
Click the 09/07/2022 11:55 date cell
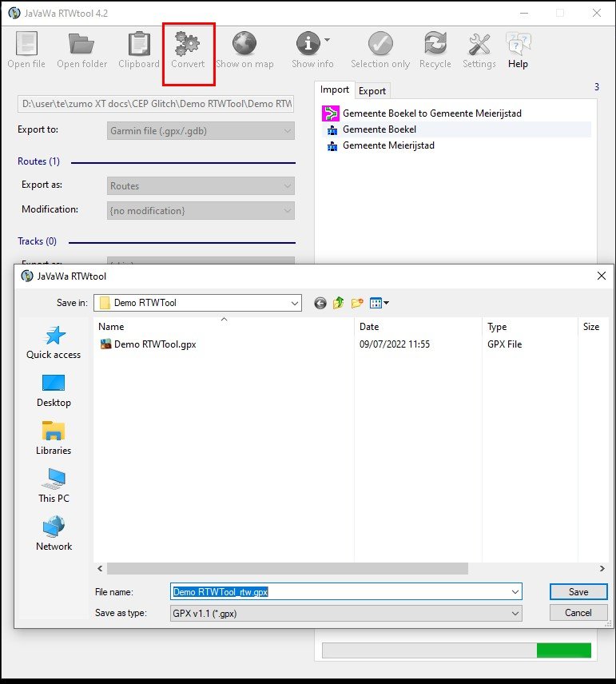tap(395, 344)
